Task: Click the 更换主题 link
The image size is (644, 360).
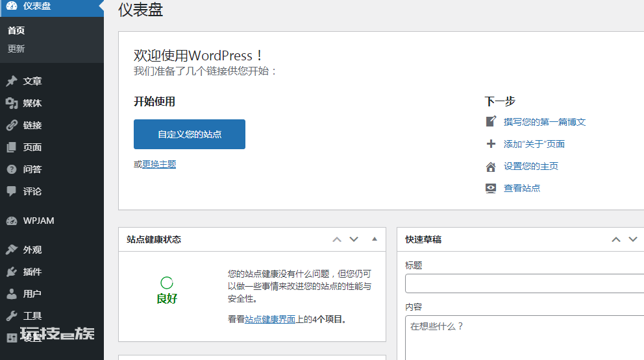Action: pyautogui.click(x=159, y=164)
